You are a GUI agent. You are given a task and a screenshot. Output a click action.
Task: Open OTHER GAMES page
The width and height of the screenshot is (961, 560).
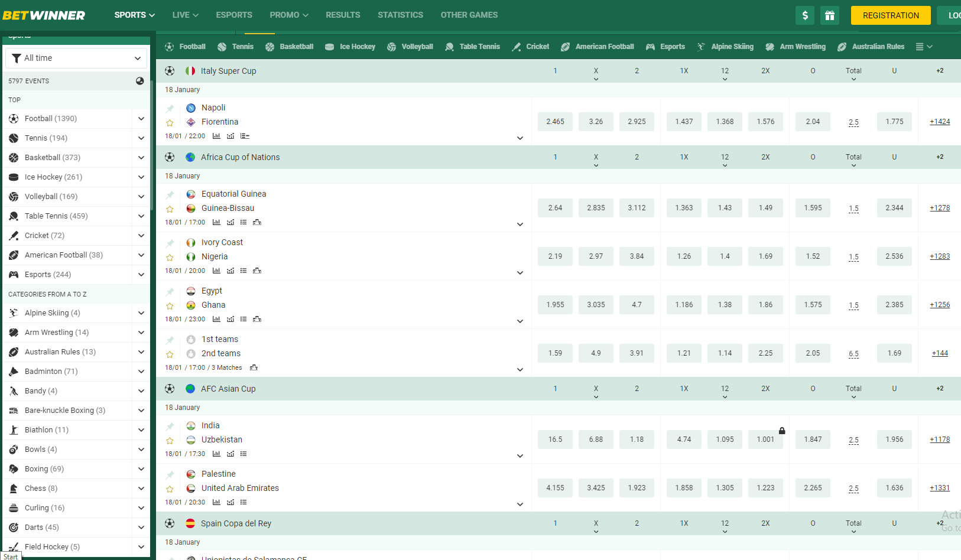tap(469, 15)
